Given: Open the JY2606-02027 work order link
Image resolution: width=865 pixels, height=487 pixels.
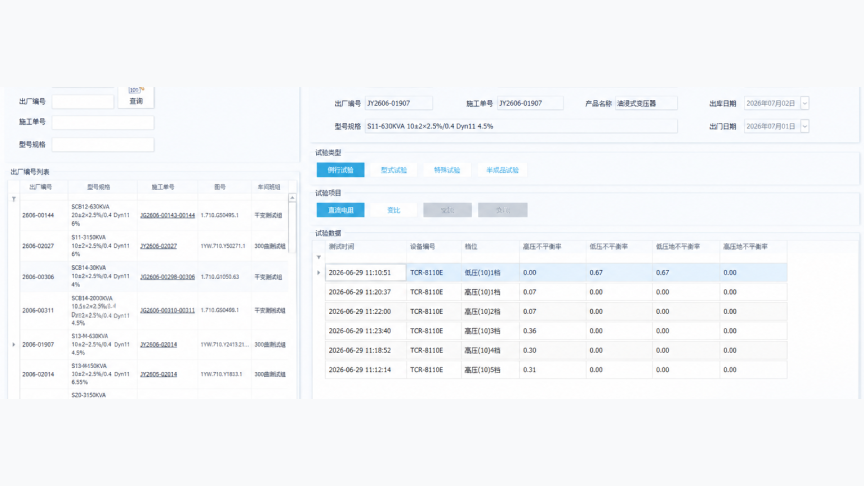Looking at the screenshot, I should tap(158, 246).
